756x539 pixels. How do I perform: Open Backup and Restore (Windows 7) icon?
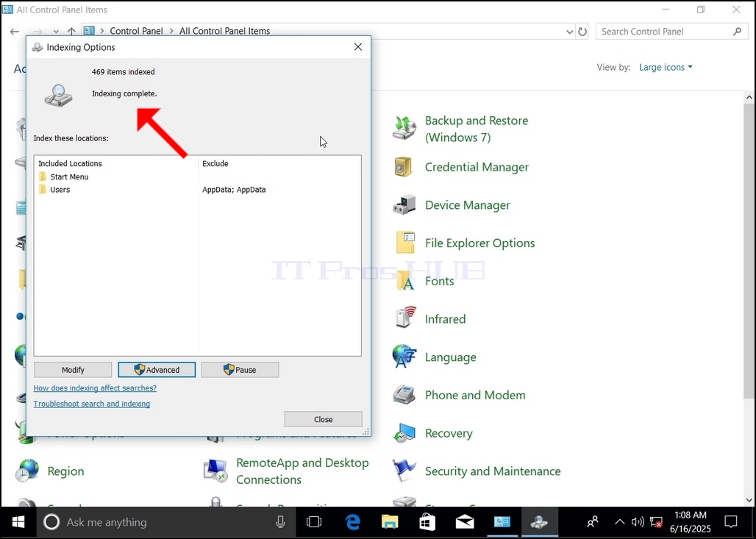click(x=404, y=128)
